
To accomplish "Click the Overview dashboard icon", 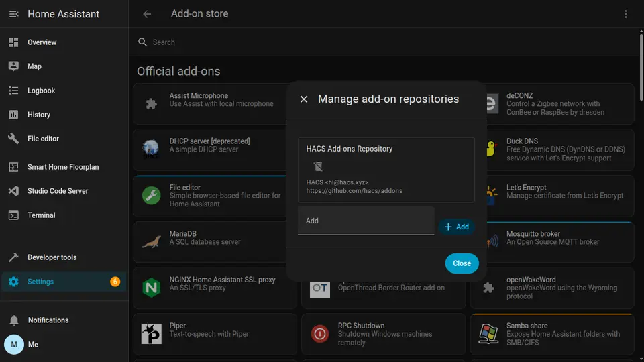I will 13,42.
